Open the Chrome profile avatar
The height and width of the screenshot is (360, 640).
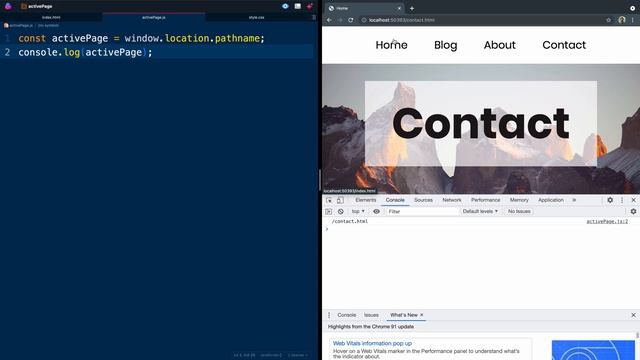click(x=622, y=20)
